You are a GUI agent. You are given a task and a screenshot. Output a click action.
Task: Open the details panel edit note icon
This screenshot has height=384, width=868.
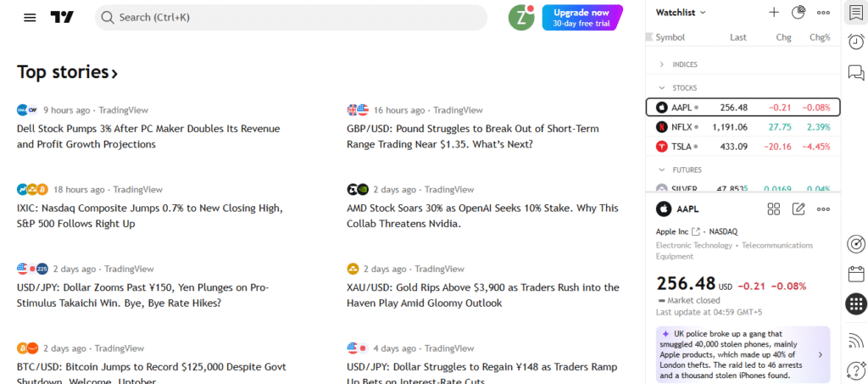tap(798, 209)
